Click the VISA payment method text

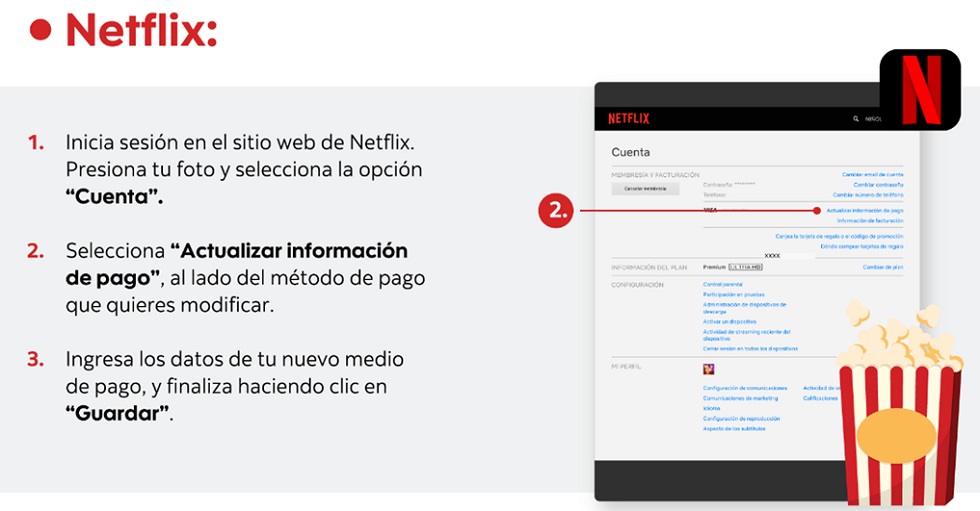point(711,211)
